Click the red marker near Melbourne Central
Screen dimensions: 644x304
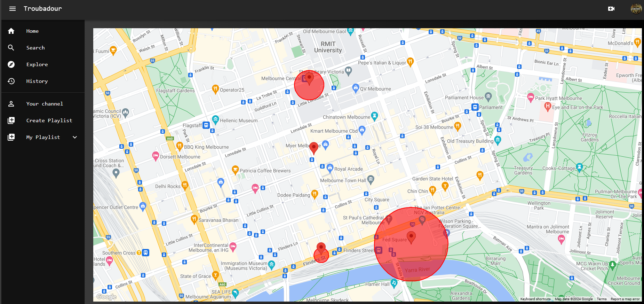click(x=309, y=79)
